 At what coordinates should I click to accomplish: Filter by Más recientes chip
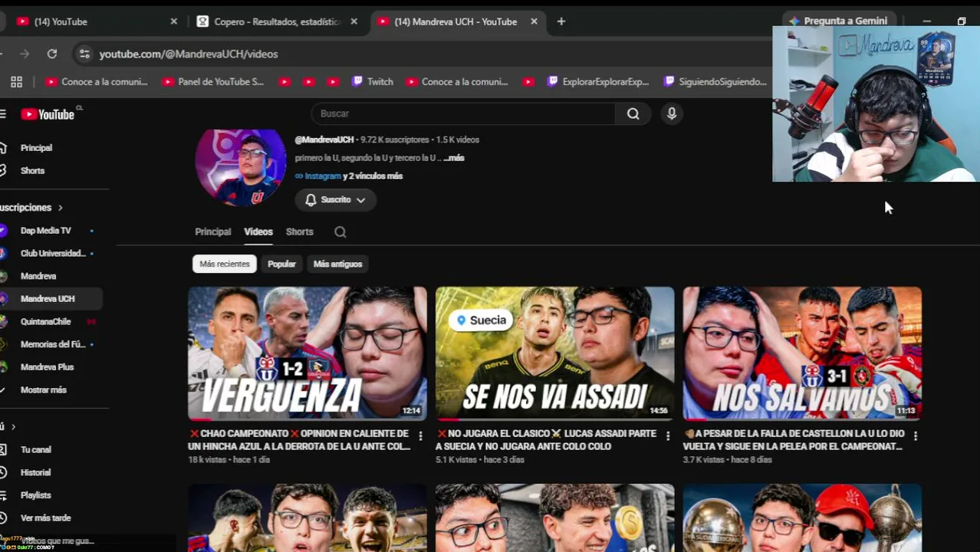[225, 264]
